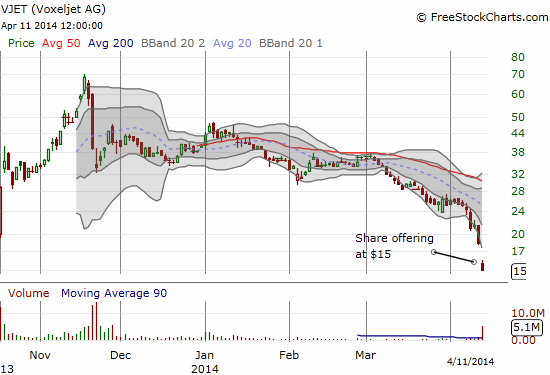Click the 38 price axis label
This screenshot has width=550, height=375.
518,152
